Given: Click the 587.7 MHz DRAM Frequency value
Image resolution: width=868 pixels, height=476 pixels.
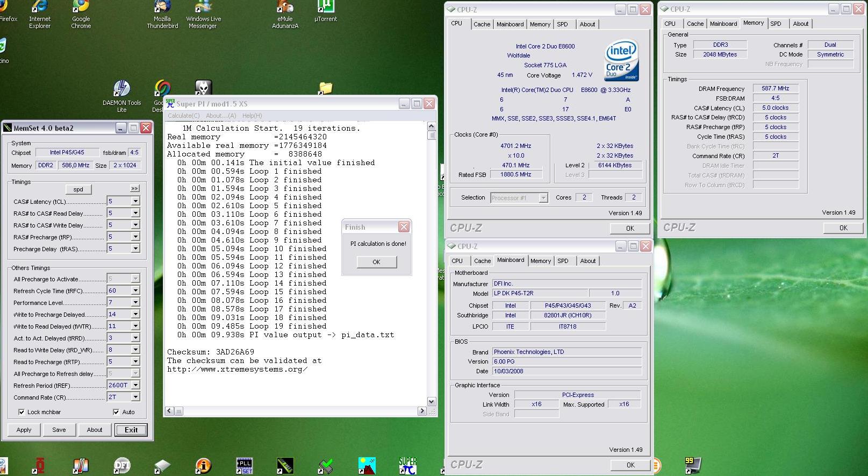Looking at the screenshot, I should pos(776,88).
